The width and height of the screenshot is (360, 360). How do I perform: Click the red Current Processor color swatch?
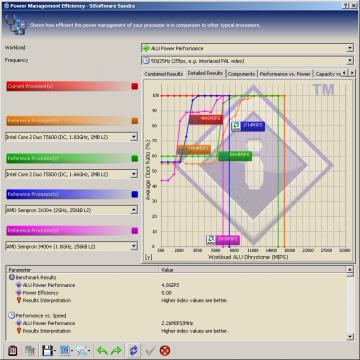click(135, 86)
